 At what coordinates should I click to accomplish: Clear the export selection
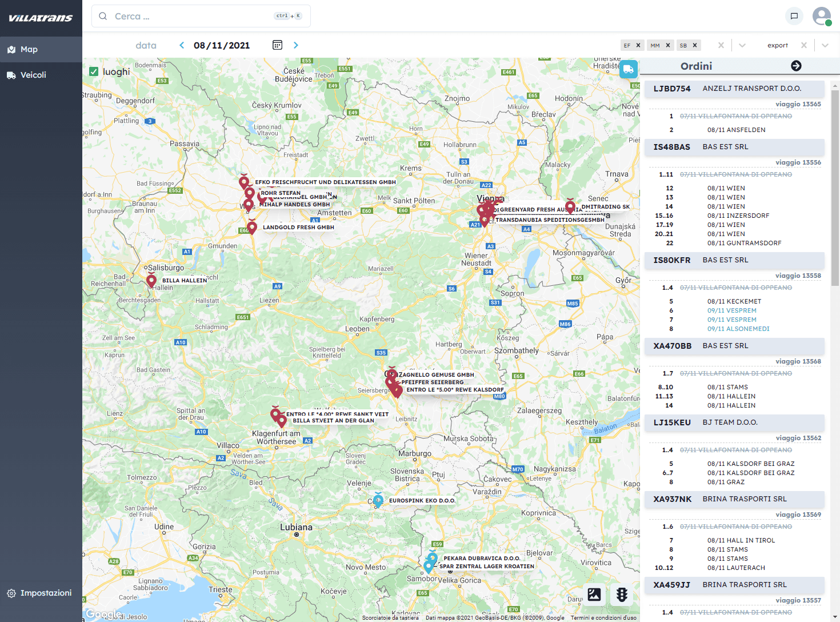[804, 45]
